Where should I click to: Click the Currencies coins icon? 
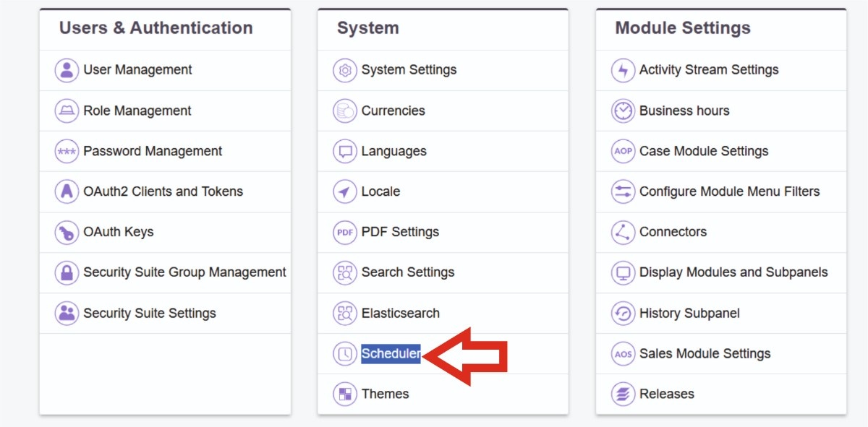(x=345, y=111)
